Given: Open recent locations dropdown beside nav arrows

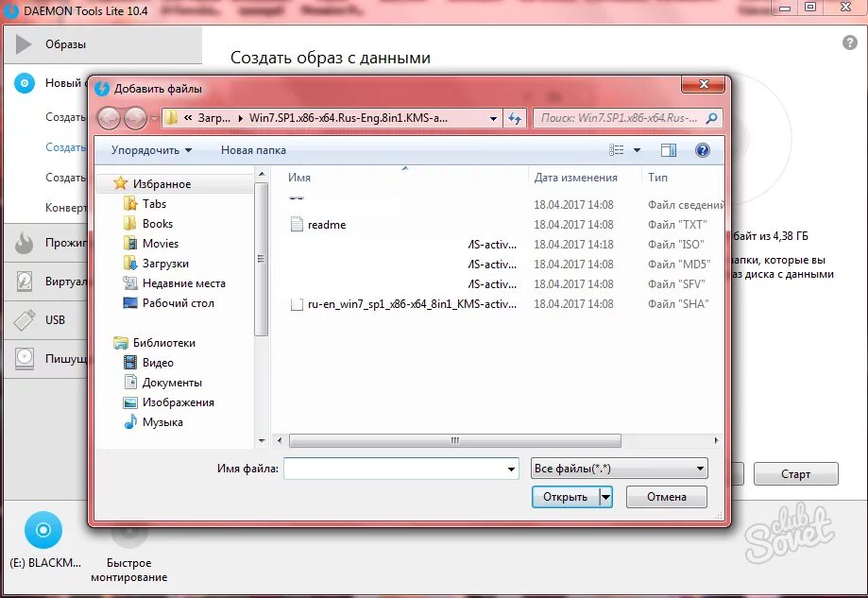Looking at the screenshot, I should click(154, 118).
